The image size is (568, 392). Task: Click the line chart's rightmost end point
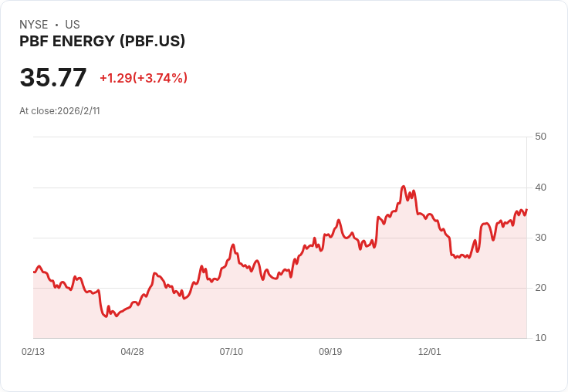(x=526, y=209)
